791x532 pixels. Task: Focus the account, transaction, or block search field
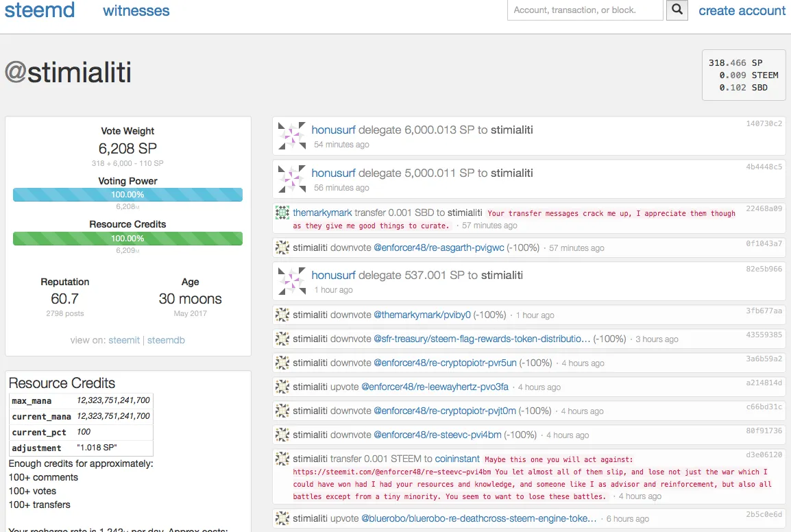click(585, 10)
